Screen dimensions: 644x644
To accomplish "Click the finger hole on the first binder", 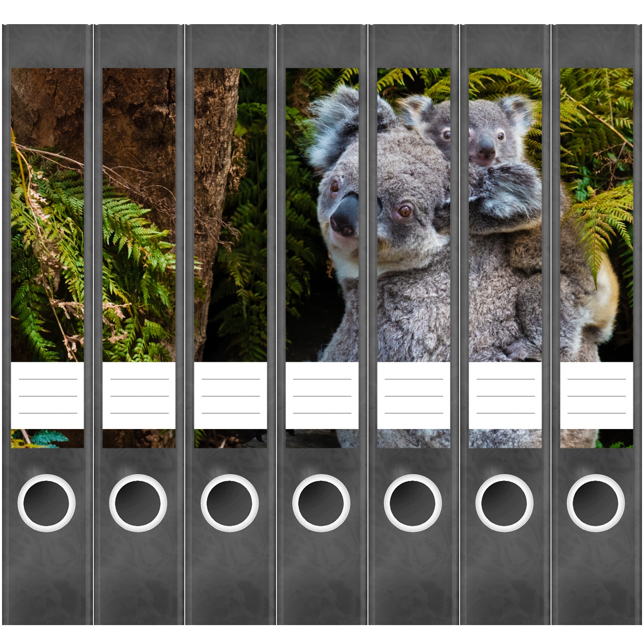I will coord(46,503).
